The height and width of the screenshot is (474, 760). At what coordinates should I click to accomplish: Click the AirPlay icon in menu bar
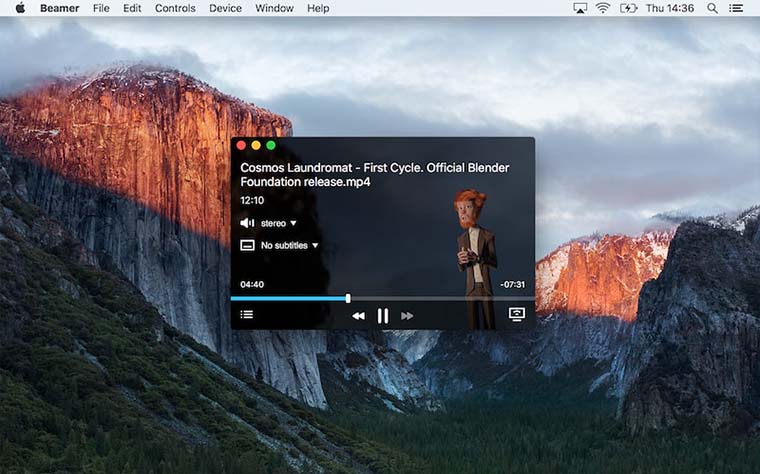(580, 8)
